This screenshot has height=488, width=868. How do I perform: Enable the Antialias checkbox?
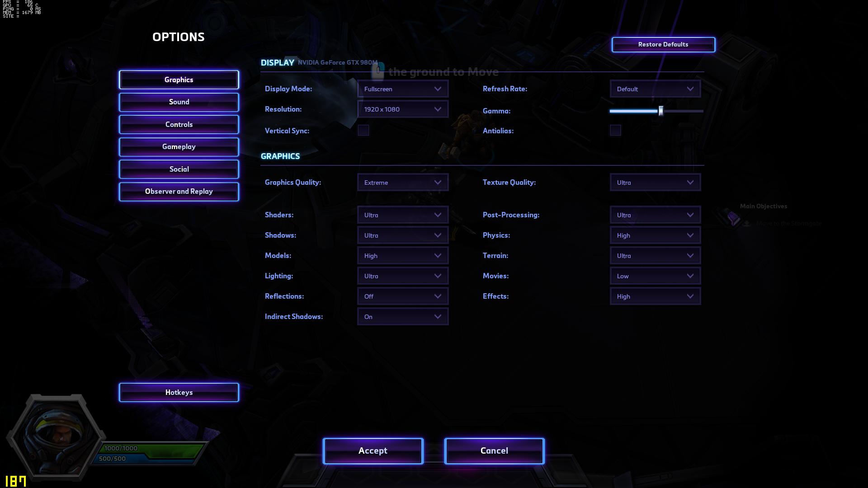click(615, 131)
